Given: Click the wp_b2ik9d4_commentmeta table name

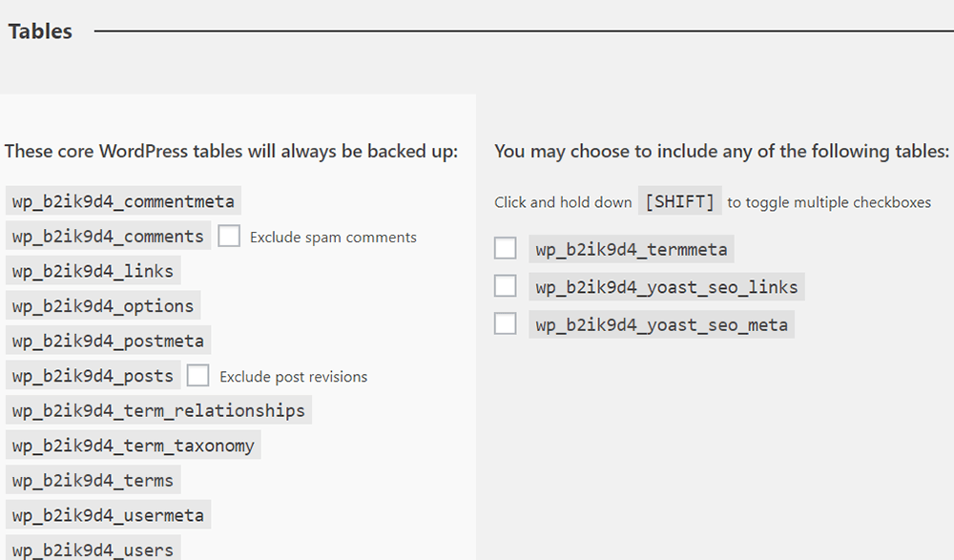Looking at the screenshot, I should (x=123, y=202).
